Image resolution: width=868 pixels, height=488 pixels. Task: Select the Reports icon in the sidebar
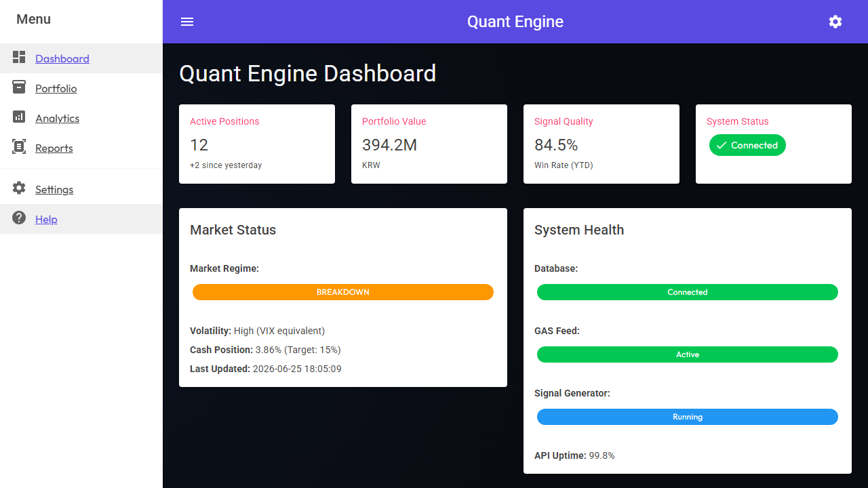point(19,147)
